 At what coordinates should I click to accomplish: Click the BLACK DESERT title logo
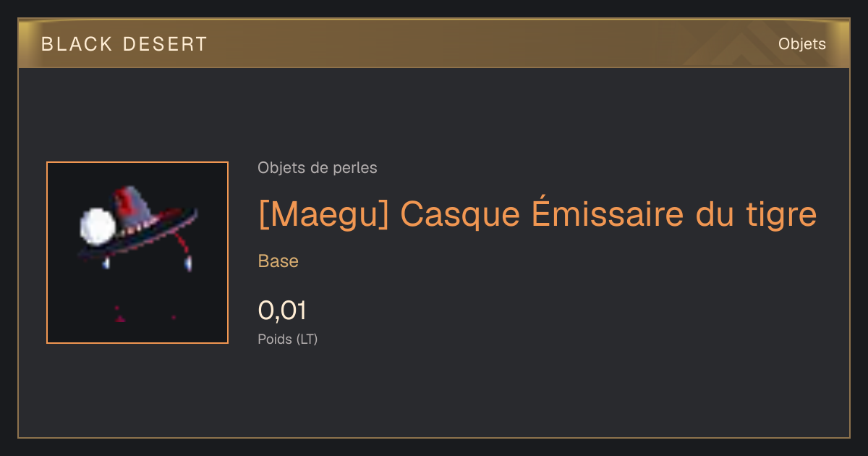pos(124,44)
